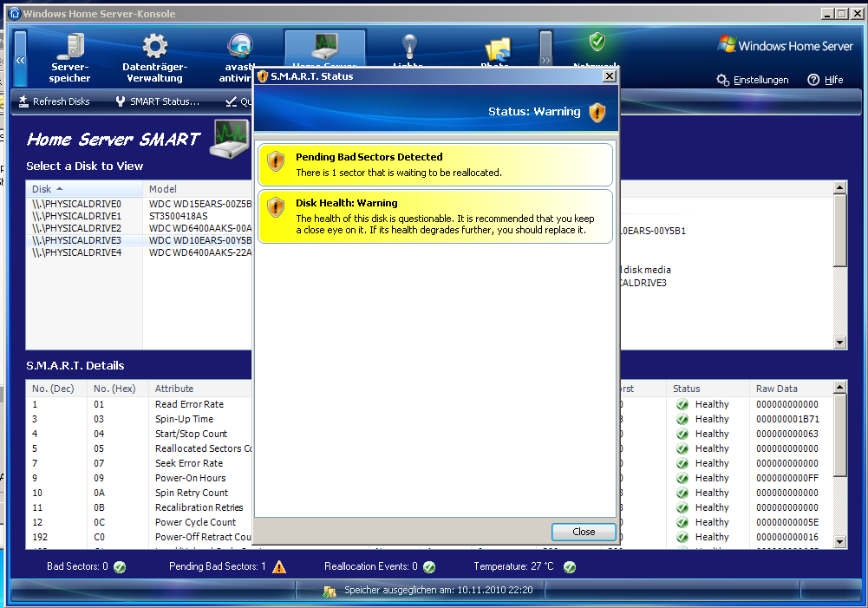Click the model ST3500418AS
868x608 pixels.
(x=179, y=217)
